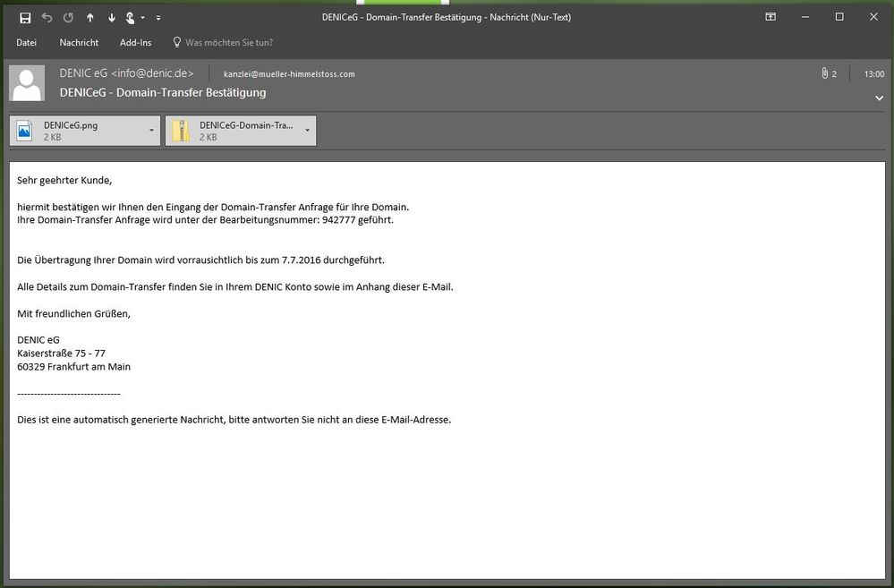Viewport: 894px width, 588px height.
Task: Click the 'Alle Details zum Domain-Transfer' sentence
Action: (x=234, y=287)
